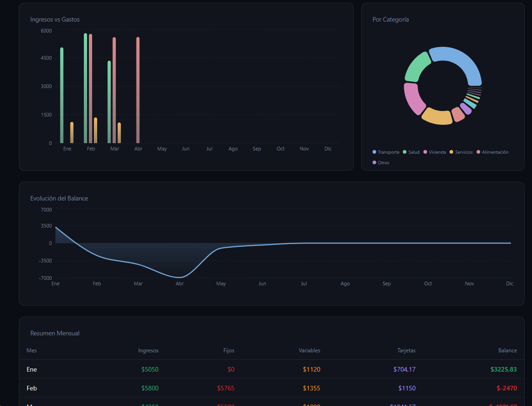Click the $5050 income cell
532x406 pixels.
click(x=150, y=369)
